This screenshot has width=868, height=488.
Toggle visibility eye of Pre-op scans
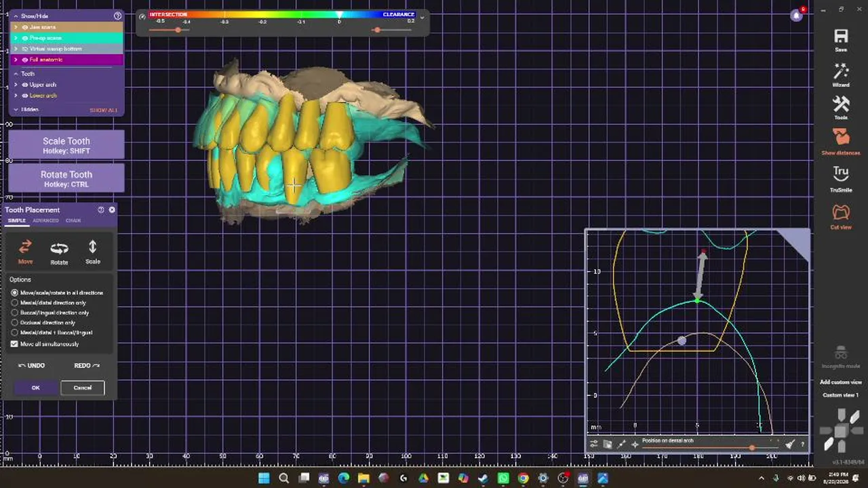(x=25, y=38)
